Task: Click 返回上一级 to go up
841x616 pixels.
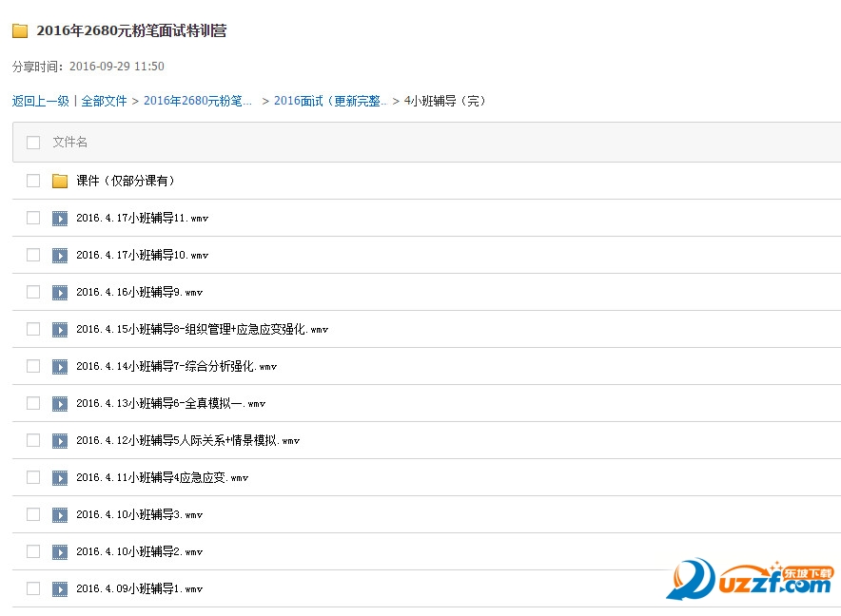Action: click(39, 100)
